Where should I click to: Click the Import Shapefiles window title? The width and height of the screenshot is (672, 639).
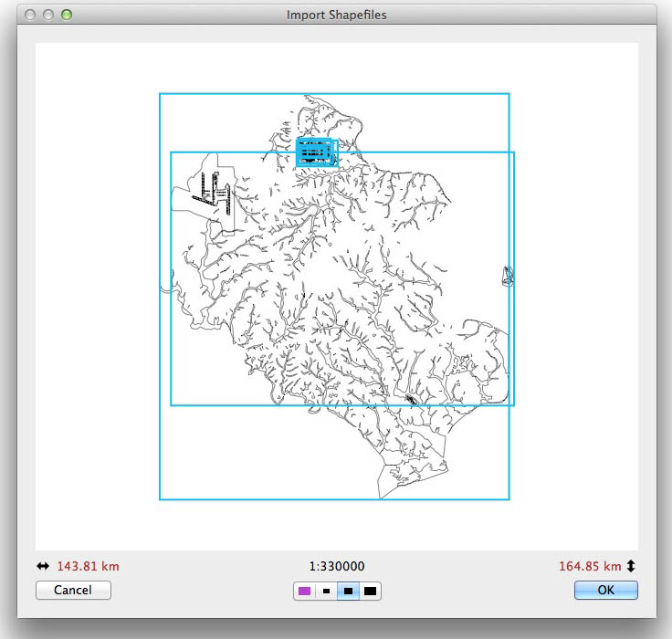[x=336, y=15]
